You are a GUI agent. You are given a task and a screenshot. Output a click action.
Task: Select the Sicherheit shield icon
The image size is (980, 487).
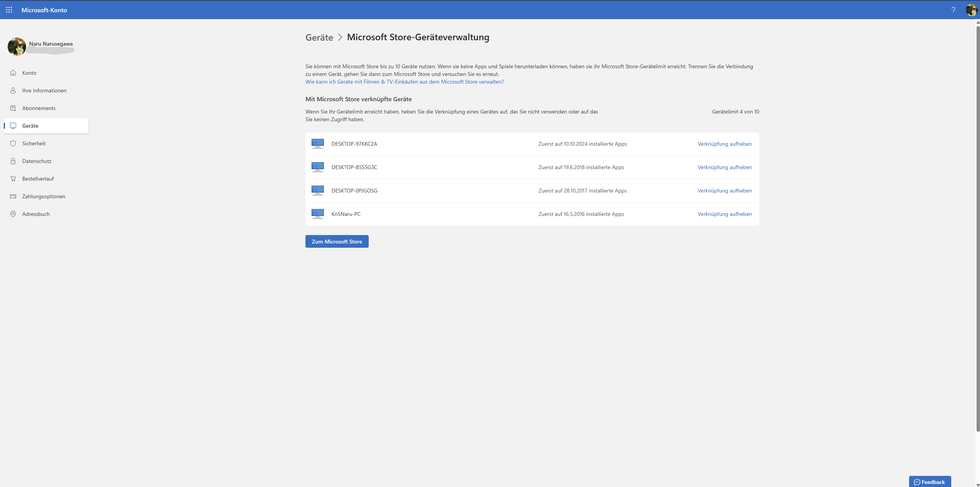(x=13, y=143)
